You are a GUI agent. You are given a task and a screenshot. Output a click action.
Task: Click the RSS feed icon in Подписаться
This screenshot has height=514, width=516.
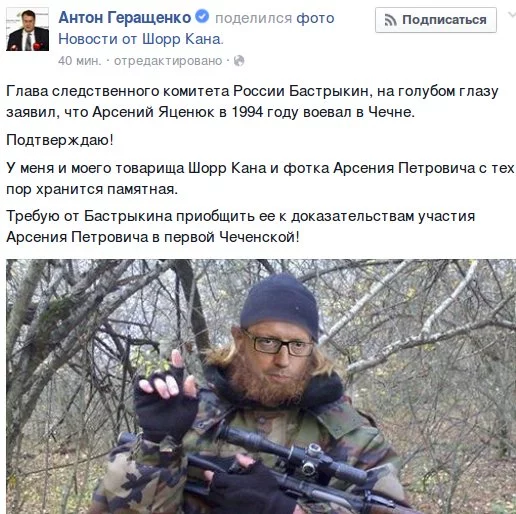390,20
